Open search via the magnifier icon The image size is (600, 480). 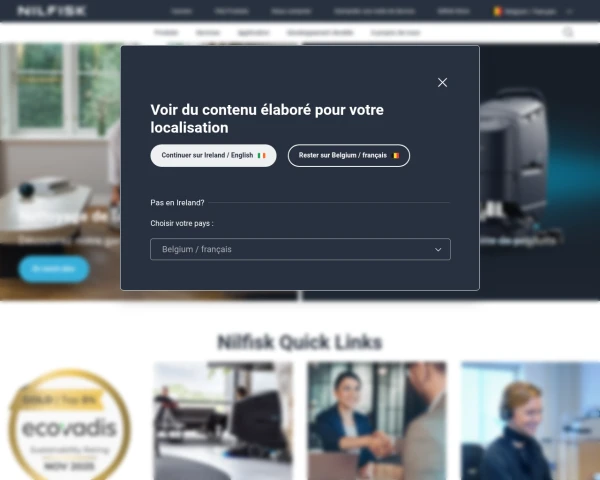click(568, 32)
